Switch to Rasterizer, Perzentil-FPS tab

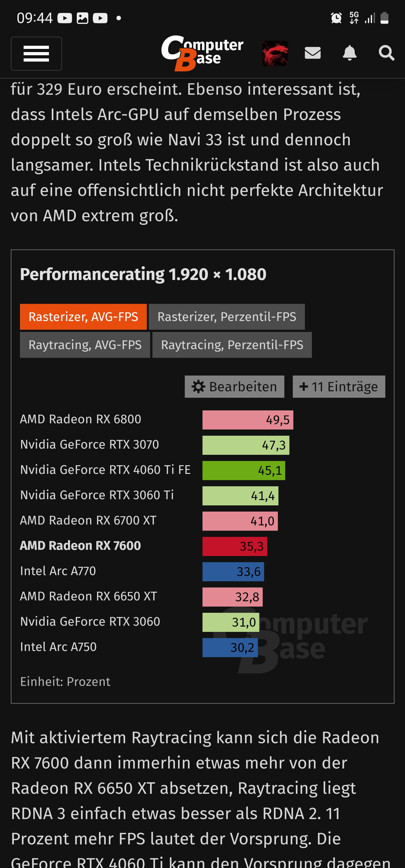(227, 317)
